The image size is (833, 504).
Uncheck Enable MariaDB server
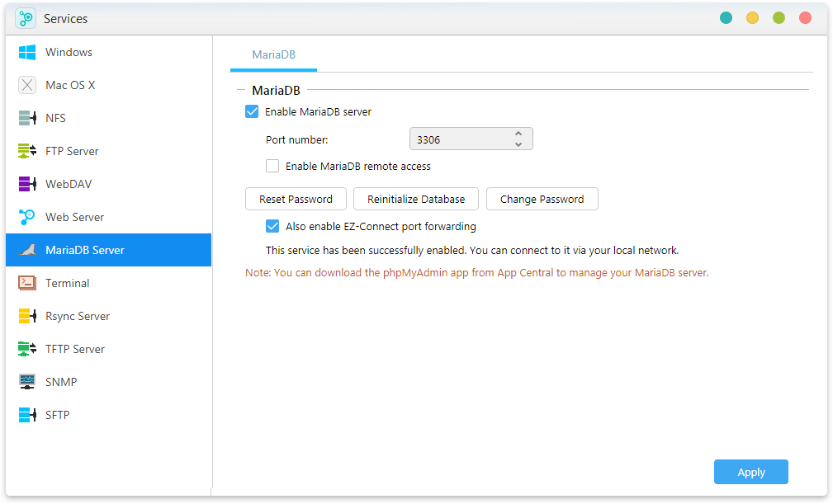(252, 111)
